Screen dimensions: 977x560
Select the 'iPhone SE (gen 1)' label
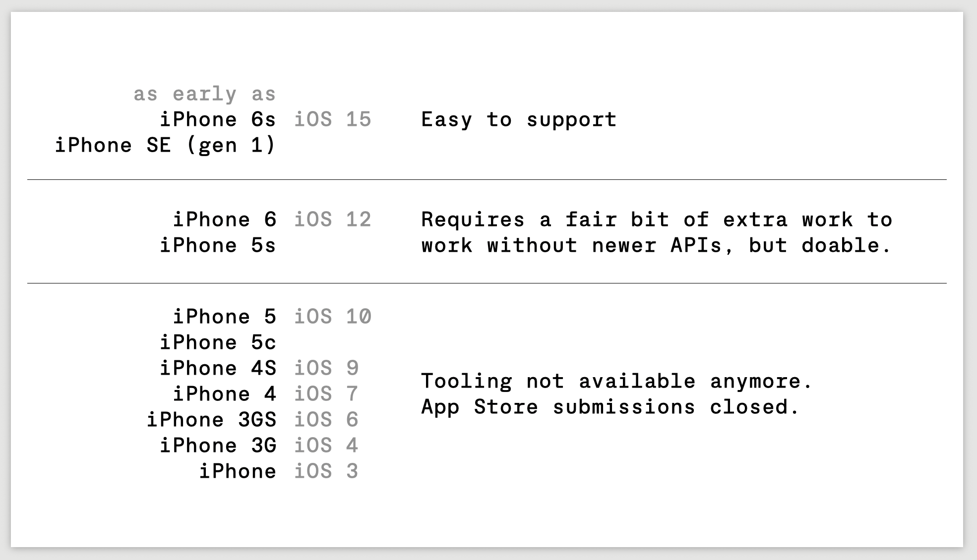[165, 146]
